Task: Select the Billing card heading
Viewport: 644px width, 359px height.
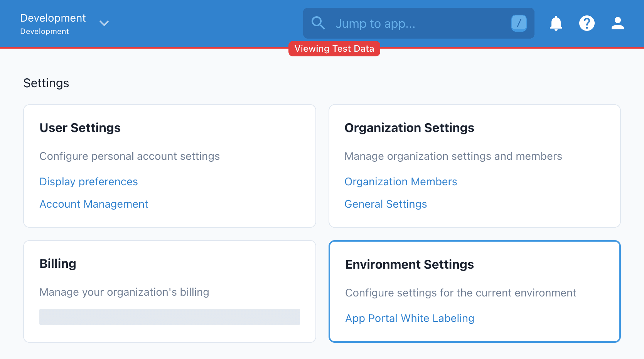Action: [x=58, y=264]
